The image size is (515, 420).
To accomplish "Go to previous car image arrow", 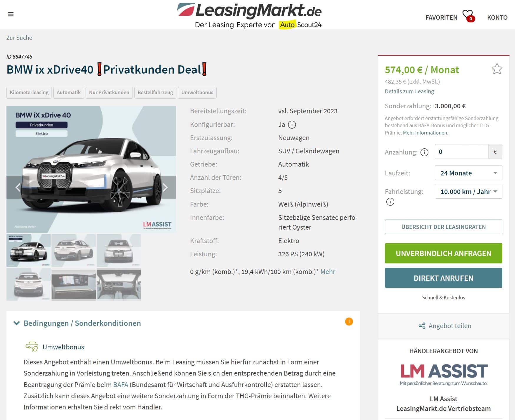I will tap(18, 187).
